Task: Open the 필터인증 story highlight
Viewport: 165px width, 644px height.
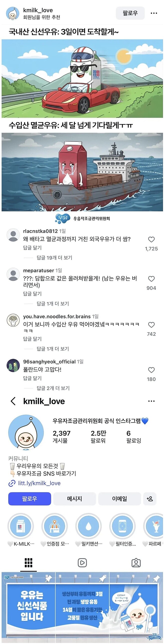Action: (x=122, y=526)
